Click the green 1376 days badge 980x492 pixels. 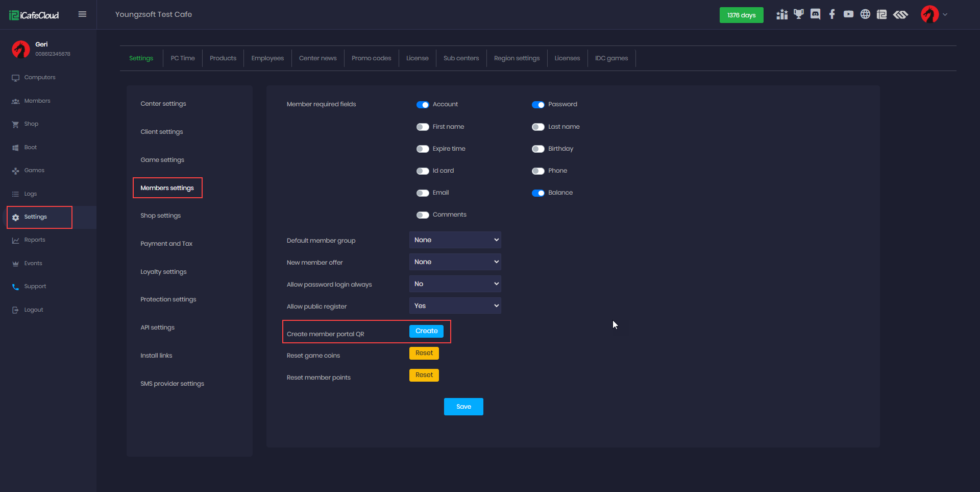pyautogui.click(x=741, y=15)
